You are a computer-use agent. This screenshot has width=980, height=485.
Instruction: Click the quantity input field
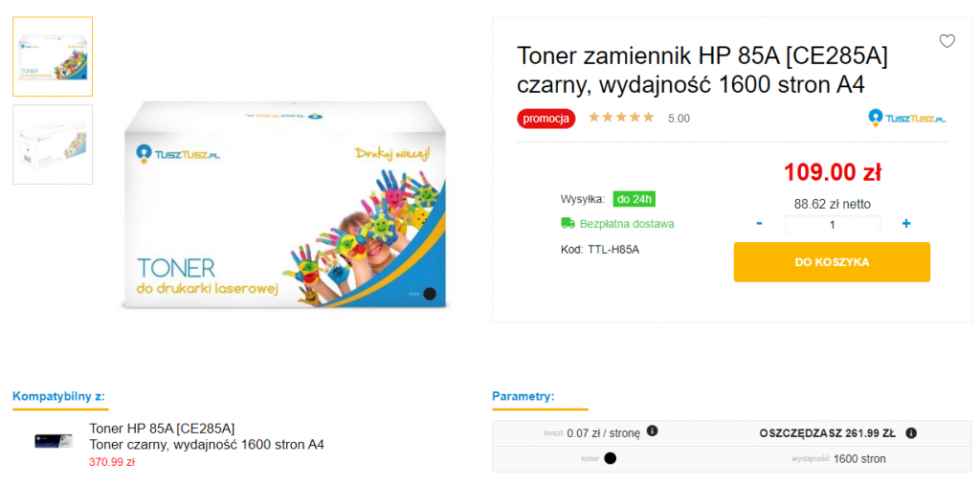coord(832,225)
